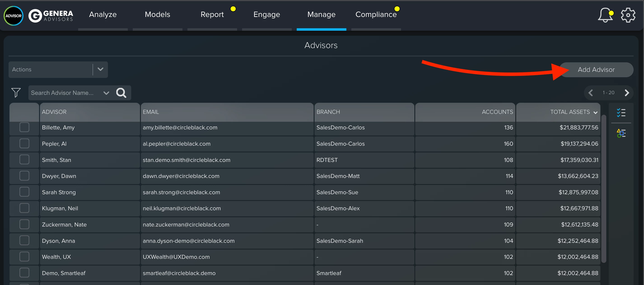Click the filter funnel icon

tap(16, 93)
